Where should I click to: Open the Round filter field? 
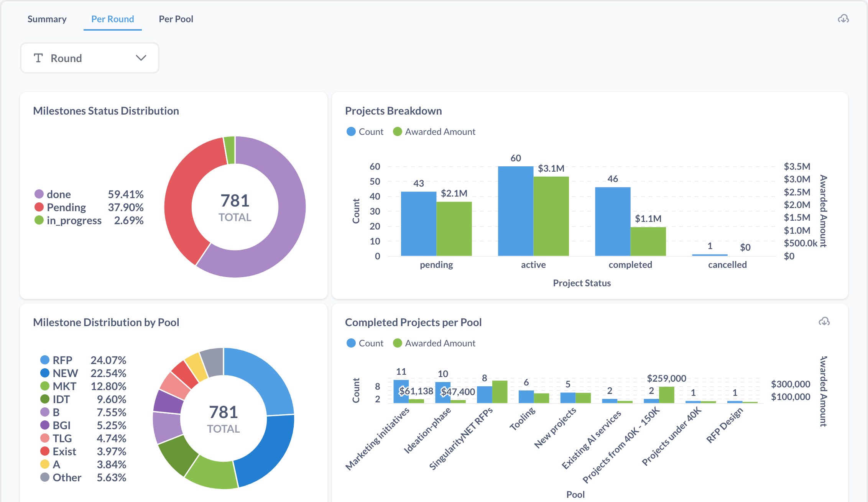pos(90,58)
